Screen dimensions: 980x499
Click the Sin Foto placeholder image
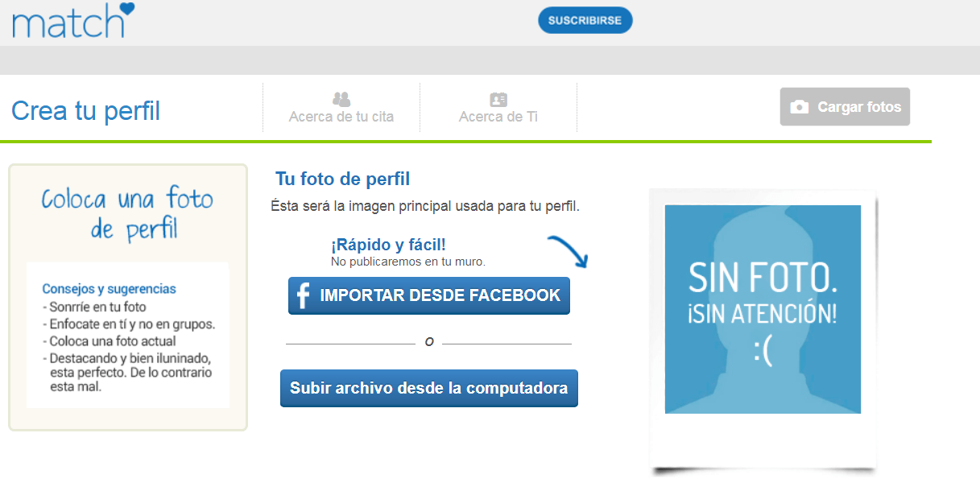point(763,310)
